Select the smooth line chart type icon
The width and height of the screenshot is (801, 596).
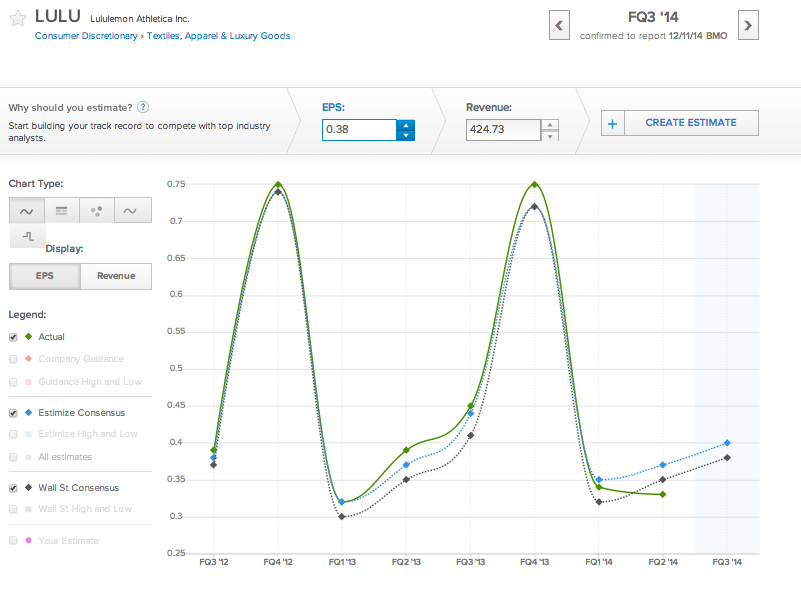[x=27, y=210]
